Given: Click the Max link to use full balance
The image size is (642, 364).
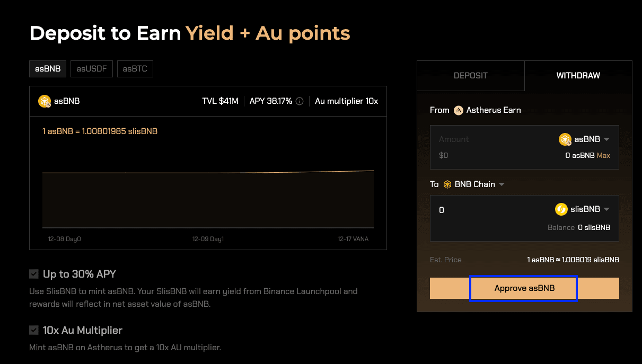Looking at the screenshot, I should 604,155.
